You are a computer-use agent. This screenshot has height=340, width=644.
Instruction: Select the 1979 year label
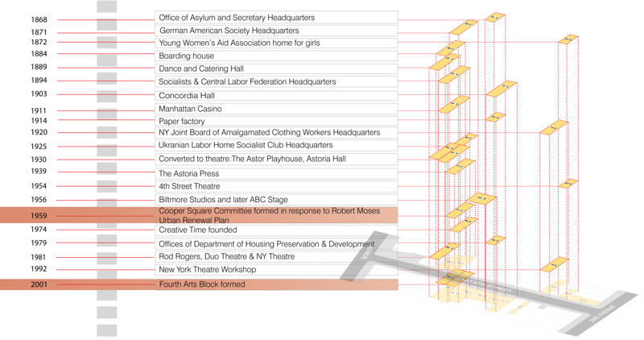pos(39,243)
